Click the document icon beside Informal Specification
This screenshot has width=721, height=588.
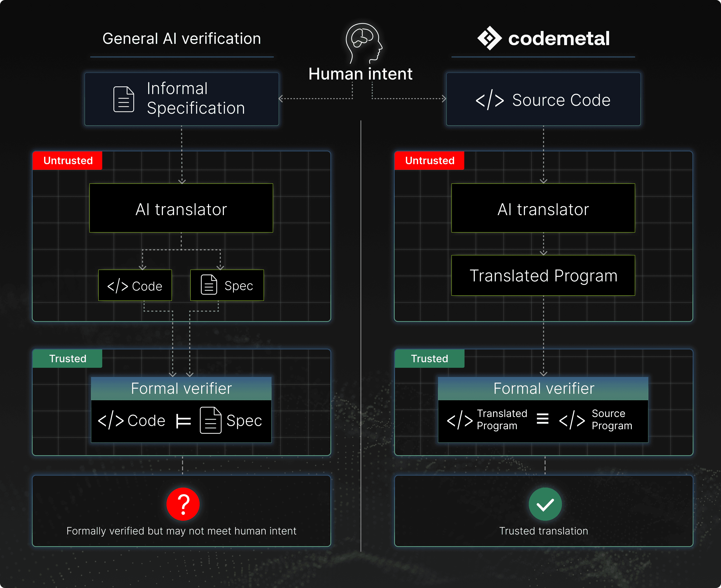124,99
